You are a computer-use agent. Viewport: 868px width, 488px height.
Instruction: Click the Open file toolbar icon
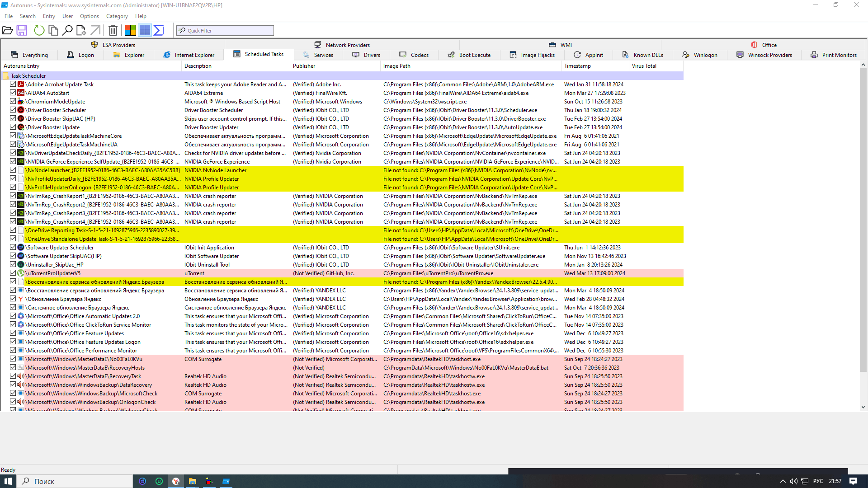tap(8, 30)
